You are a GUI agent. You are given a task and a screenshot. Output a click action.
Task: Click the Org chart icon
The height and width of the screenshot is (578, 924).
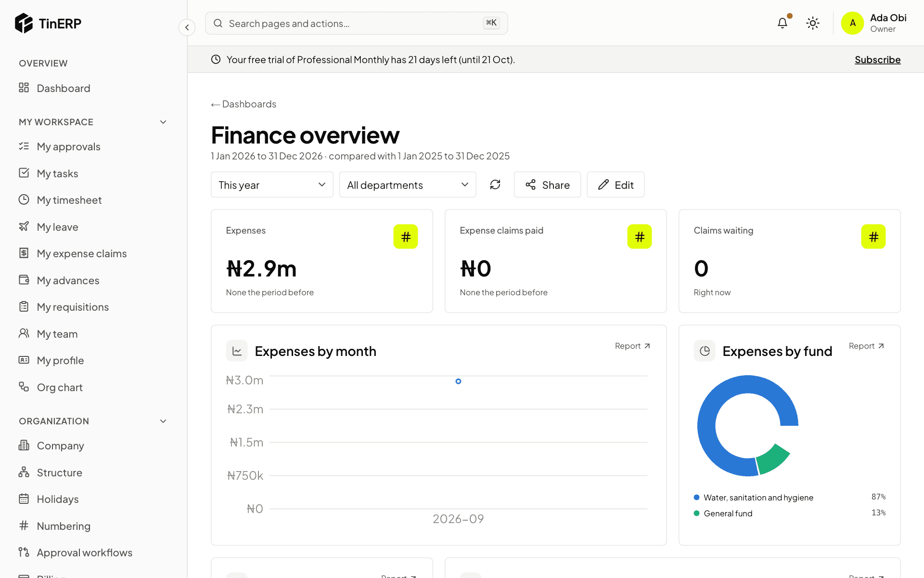click(x=24, y=387)
